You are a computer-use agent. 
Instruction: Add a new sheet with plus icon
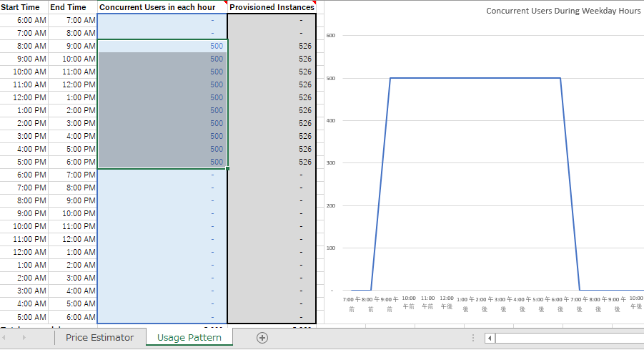pyautogui.click(x=262, y=338)
